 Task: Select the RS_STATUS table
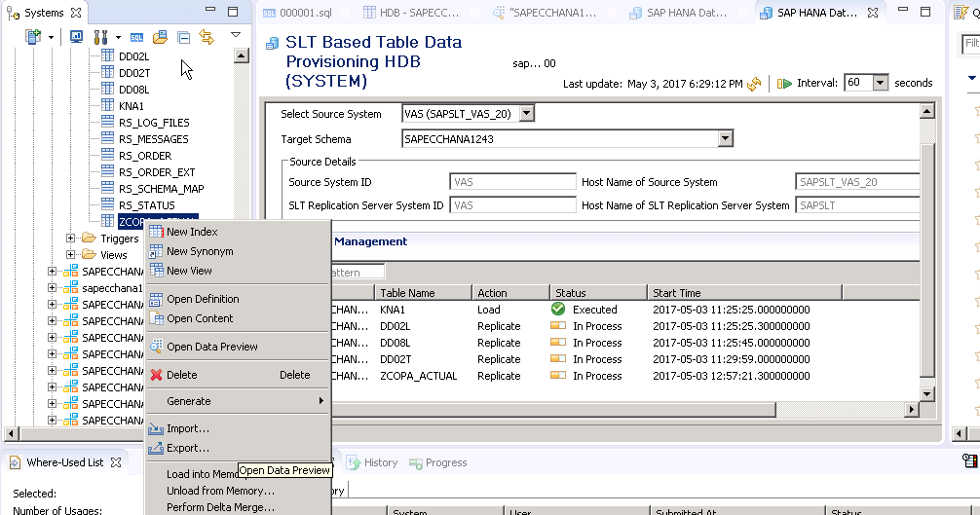147,204
